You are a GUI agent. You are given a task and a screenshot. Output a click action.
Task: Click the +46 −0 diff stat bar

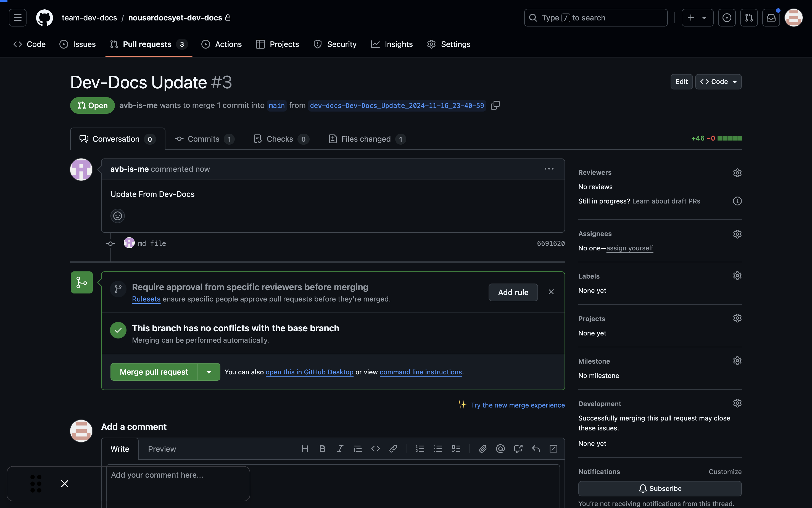(x=716, y=138)
